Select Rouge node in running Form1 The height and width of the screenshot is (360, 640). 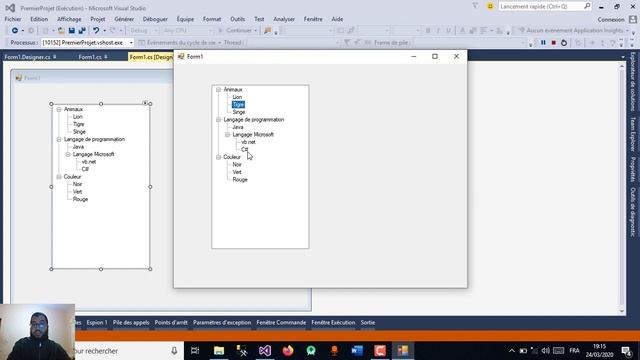click(x=240, y=180)
